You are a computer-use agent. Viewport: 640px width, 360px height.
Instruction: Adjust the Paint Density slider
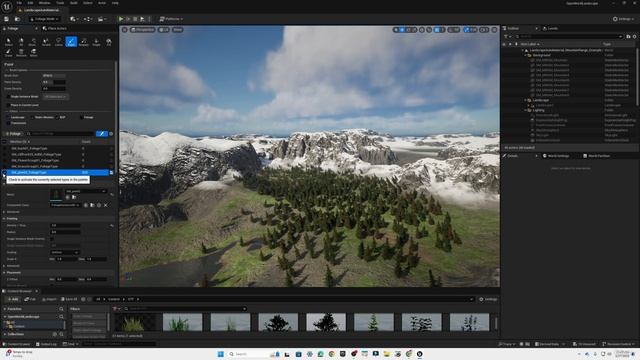point(54,82)
